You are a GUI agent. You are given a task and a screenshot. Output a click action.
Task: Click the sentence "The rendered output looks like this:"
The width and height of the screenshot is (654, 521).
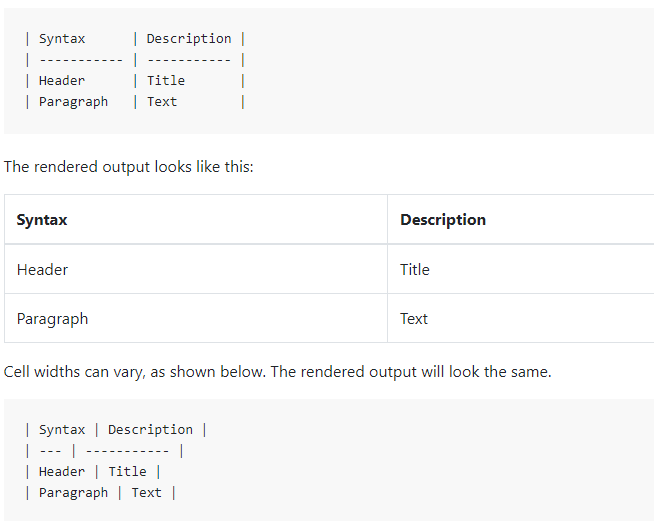coord(129,166)
